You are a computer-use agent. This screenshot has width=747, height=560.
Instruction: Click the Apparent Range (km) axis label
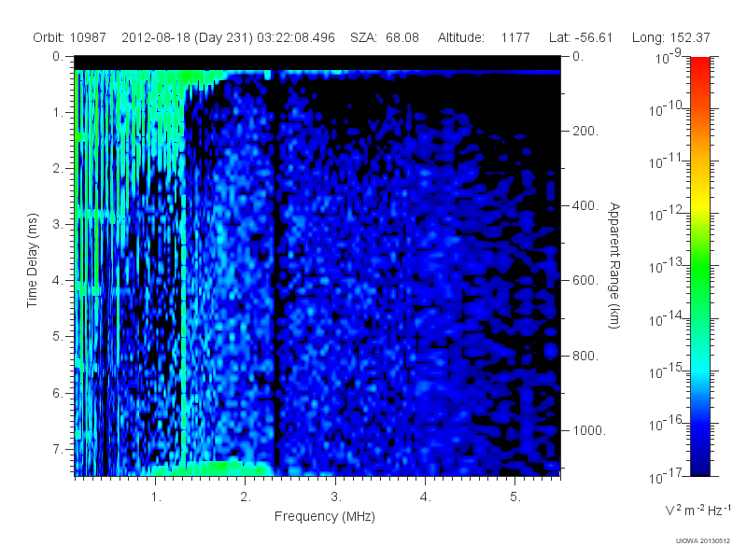point(614,265)
